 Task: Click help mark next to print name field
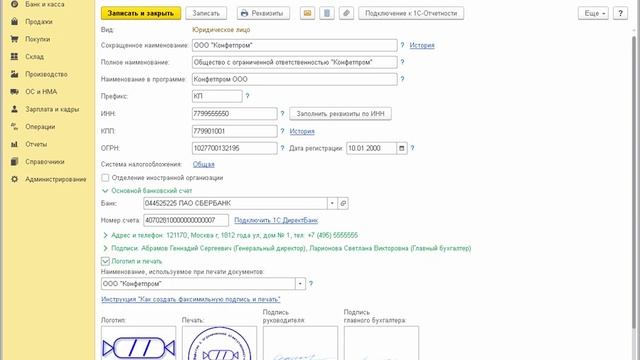click(311, 283)
